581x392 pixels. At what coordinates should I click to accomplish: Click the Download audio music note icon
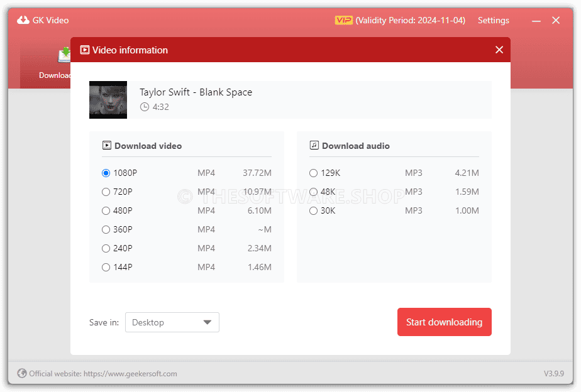click(314, 145)
